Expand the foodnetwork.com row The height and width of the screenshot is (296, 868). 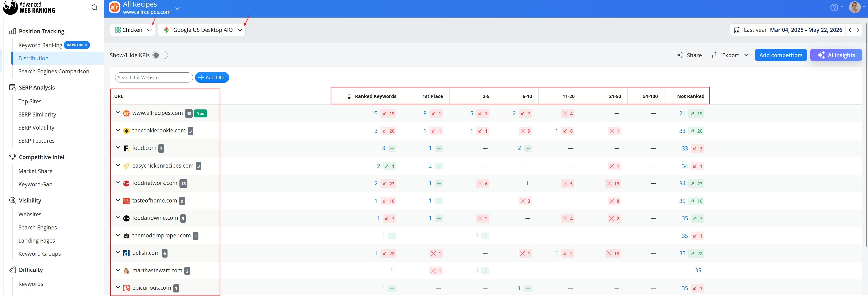[118, 183]
